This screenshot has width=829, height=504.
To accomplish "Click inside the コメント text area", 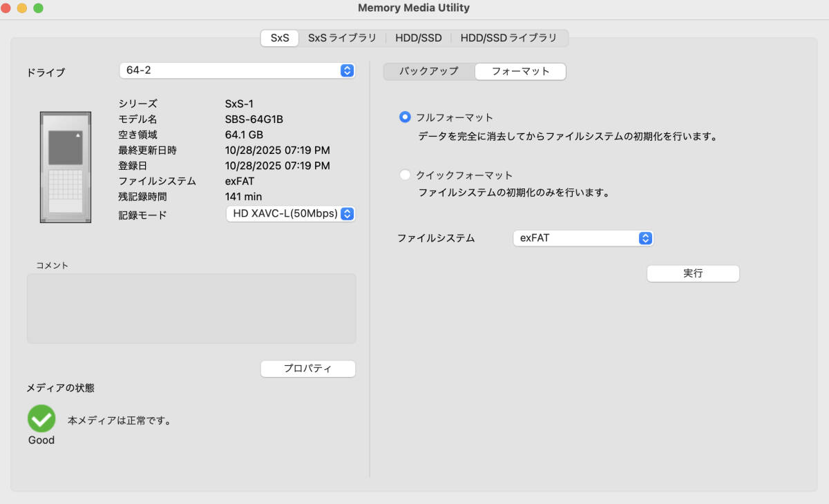I will (191, 307).
